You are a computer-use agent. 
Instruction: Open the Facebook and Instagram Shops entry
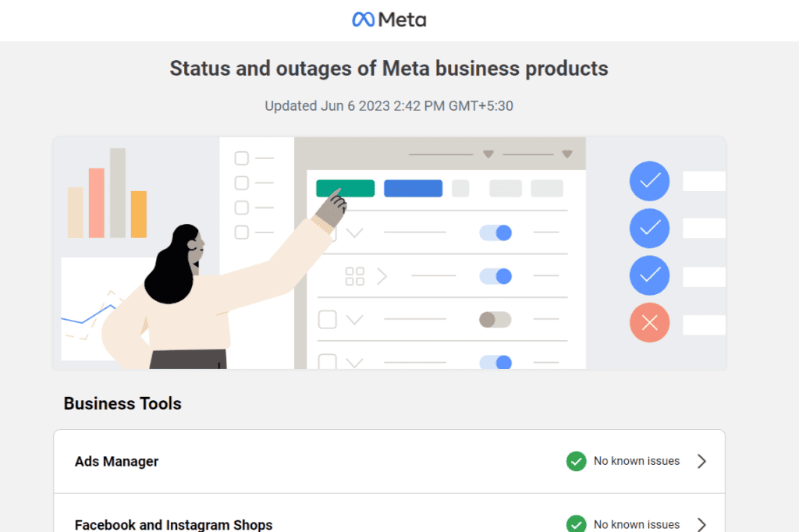click(173, 524)
